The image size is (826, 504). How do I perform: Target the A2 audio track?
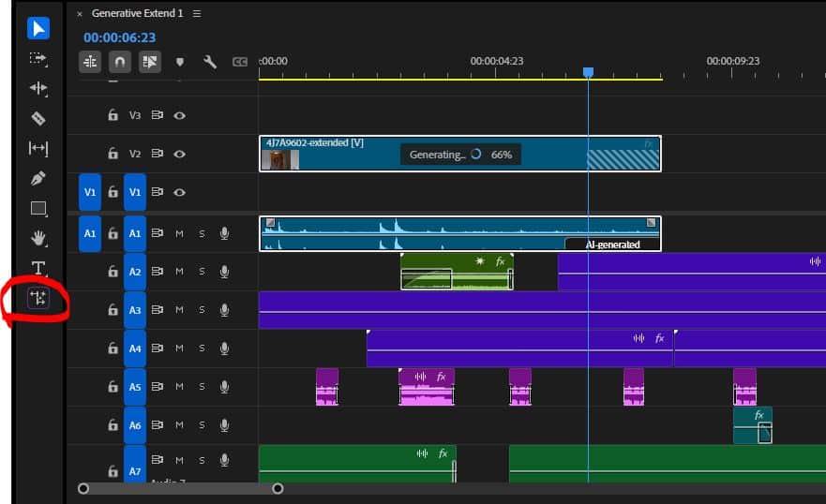coord(135,272)
